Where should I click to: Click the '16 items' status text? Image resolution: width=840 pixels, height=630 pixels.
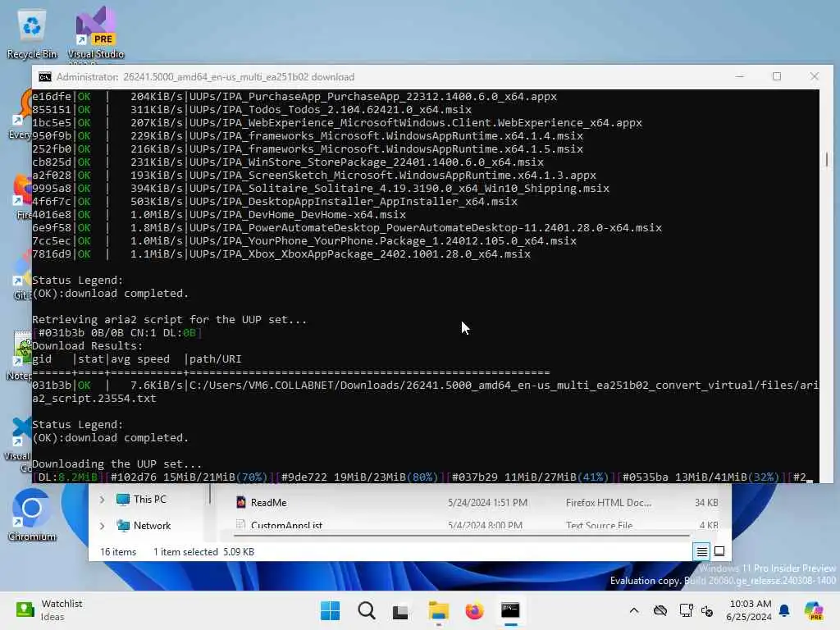pos(118,552)
